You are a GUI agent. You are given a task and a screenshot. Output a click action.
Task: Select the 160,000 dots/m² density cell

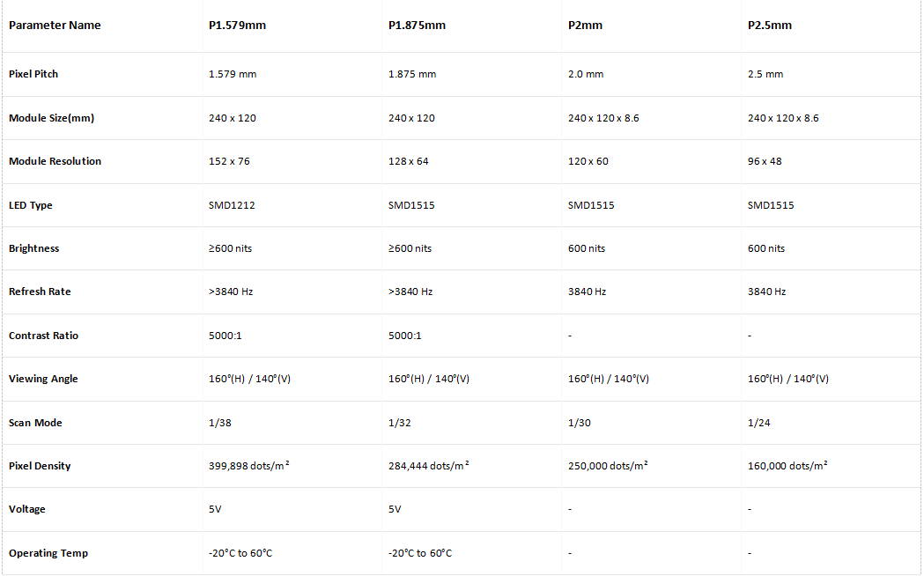pyautogui.click(x=787, y=466)
